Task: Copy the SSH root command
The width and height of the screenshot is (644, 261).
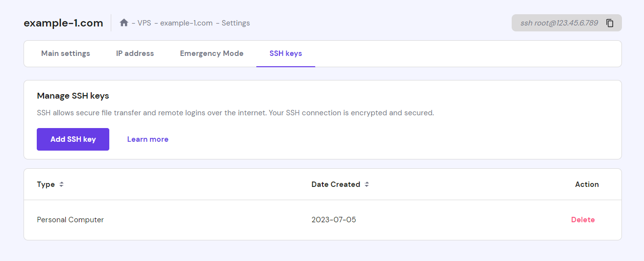Action: tap(610, 23)
